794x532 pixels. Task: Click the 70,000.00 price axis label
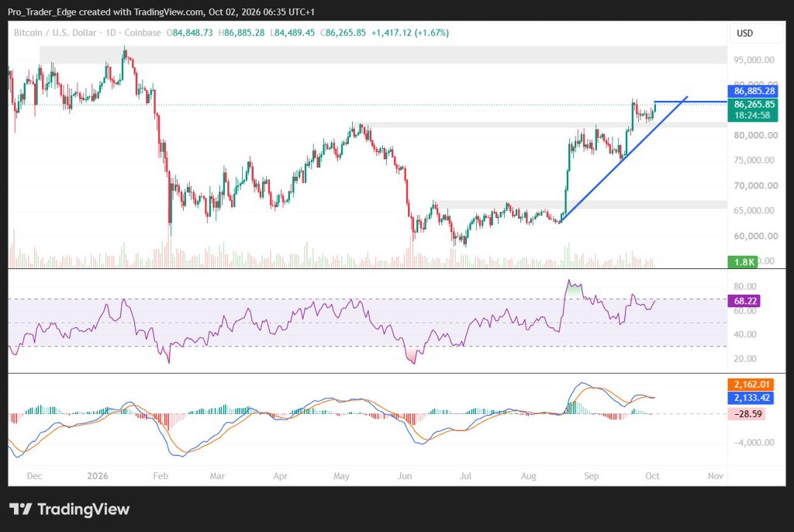pyautogui.click(x=755, y=185)
